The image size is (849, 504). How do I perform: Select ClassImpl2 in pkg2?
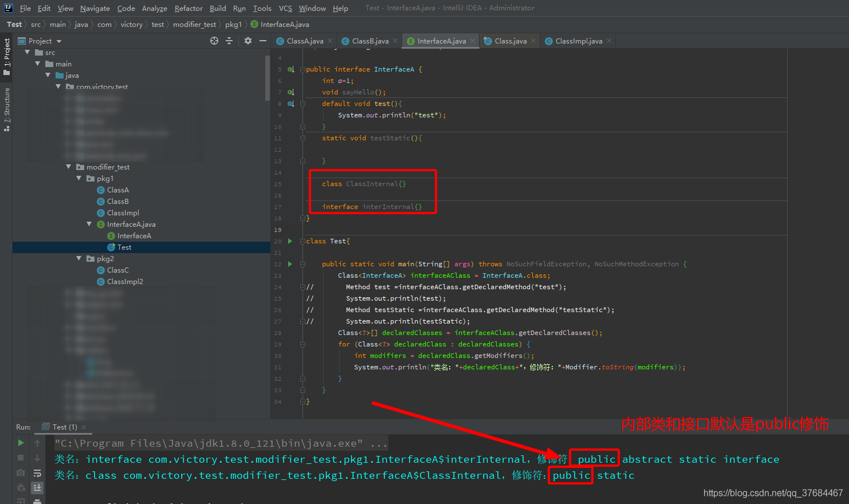pyautogui.click(x=120, y=282)
